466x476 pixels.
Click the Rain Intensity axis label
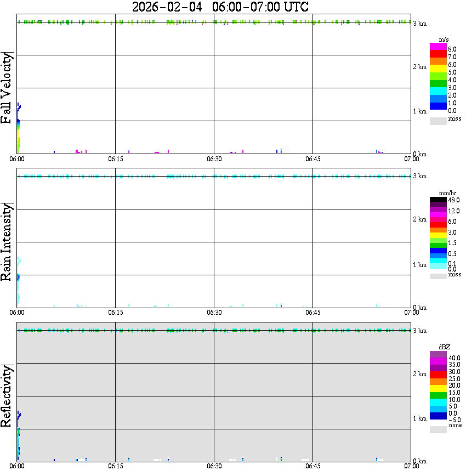click(x=6, y=242)
